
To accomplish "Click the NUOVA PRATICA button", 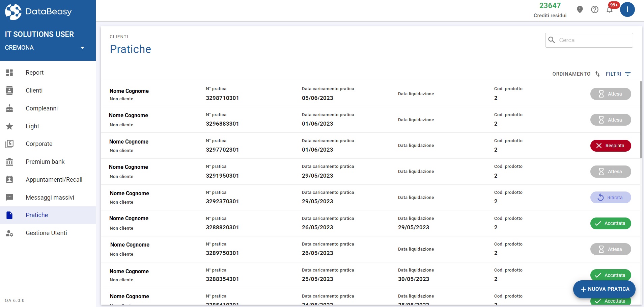I will (604, 289).
